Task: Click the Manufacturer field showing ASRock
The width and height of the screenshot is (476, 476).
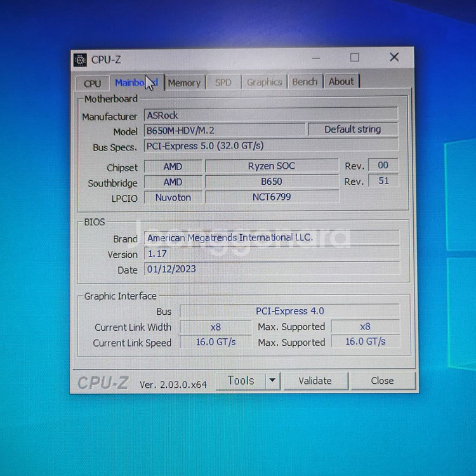Action: click(x=270, y=115)
